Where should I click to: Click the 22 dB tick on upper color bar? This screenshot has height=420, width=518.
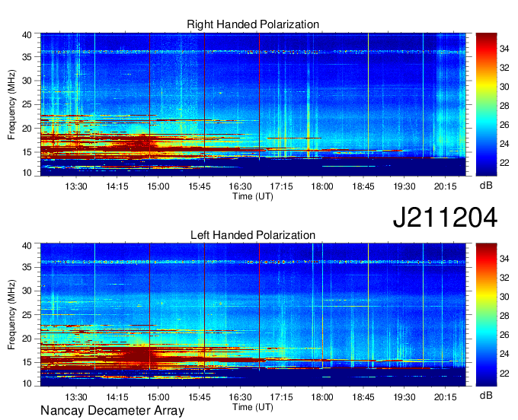pyautogui.click(x=504, y=163)
